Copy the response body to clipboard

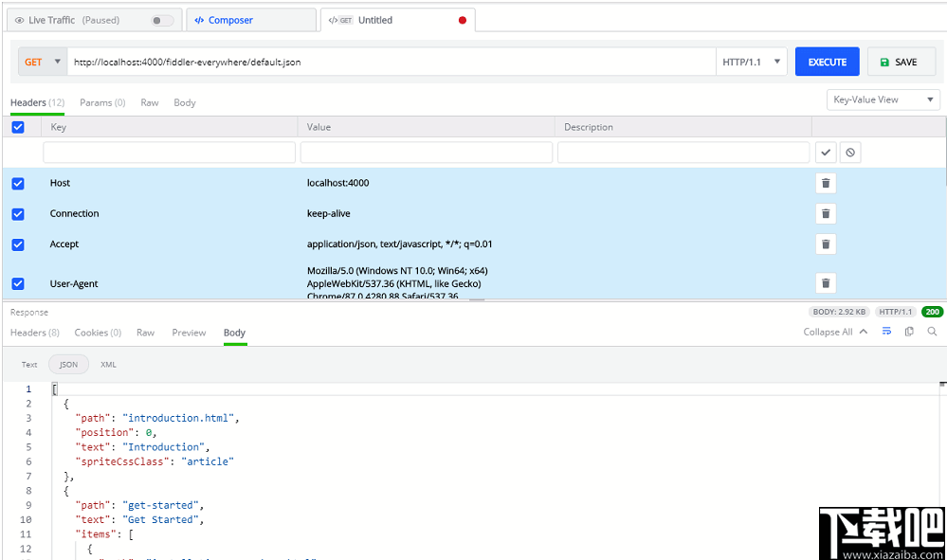(909, 332)
